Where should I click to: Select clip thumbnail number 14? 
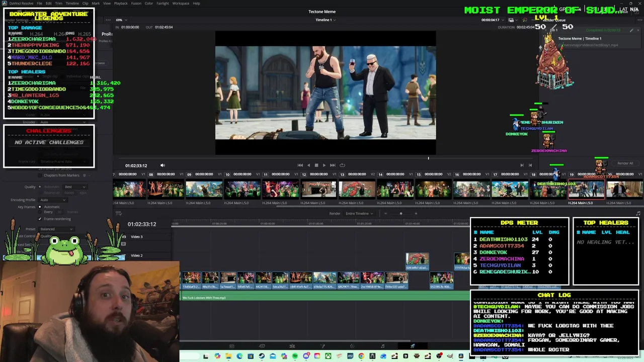pyautogui.click(x=395, y=189)
